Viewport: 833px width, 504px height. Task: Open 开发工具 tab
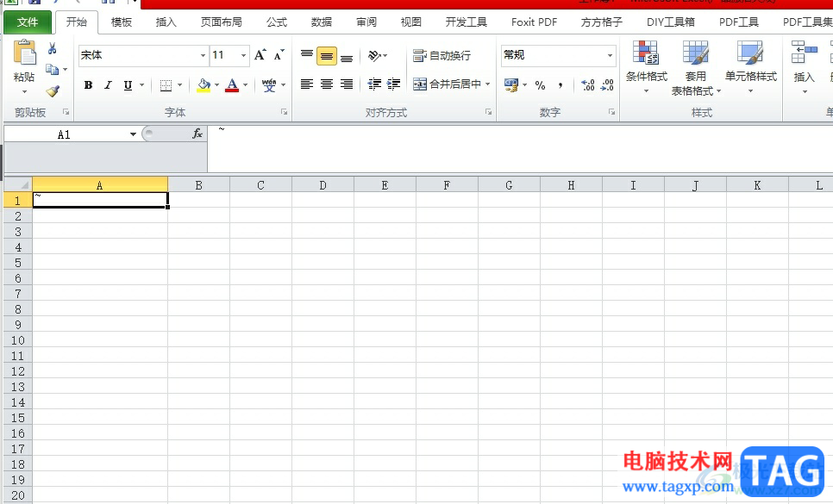pyautogui.click(x=466, y=22)
